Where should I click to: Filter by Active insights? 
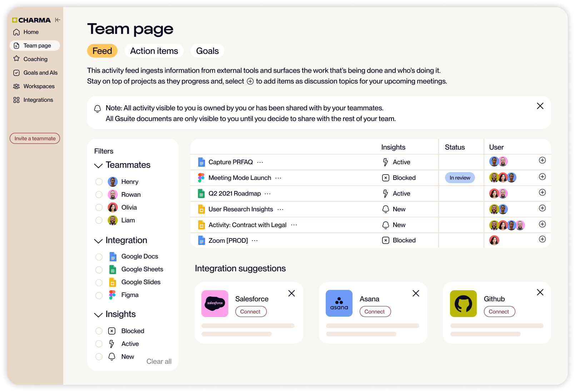[99, 344]
